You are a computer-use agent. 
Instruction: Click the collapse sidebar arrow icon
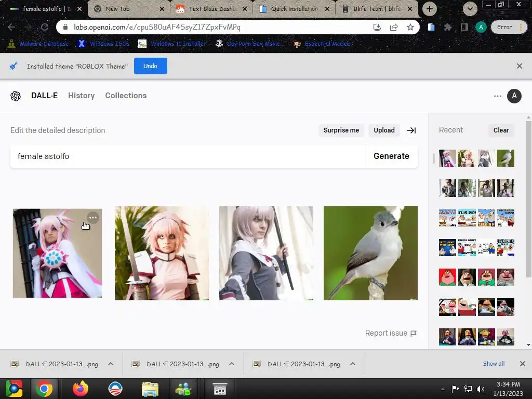tap(411, 130)
